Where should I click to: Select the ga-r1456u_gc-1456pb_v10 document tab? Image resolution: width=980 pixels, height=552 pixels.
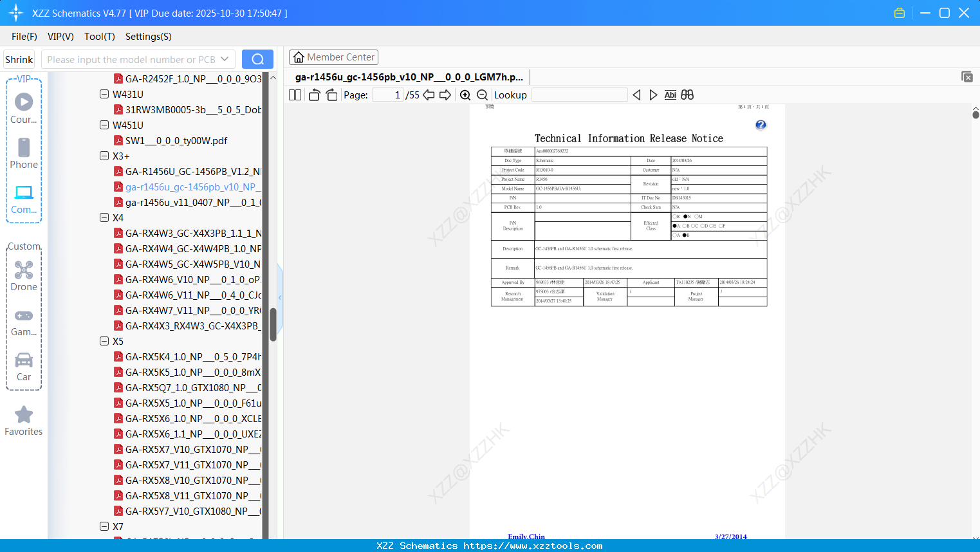tap(409, 77)
